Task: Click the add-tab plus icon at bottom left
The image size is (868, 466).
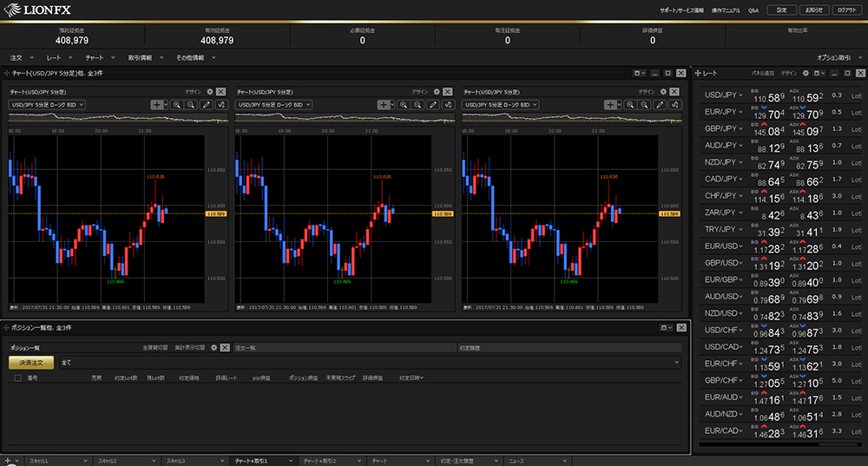Action: pos(7,460)
